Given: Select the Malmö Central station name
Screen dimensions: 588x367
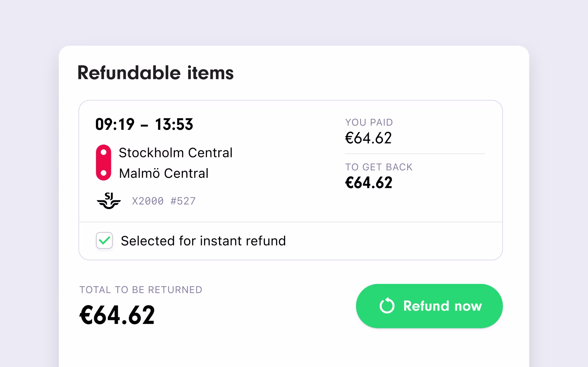Looking at the screenshot, I should pyautogui.click(x=164, y=173).
